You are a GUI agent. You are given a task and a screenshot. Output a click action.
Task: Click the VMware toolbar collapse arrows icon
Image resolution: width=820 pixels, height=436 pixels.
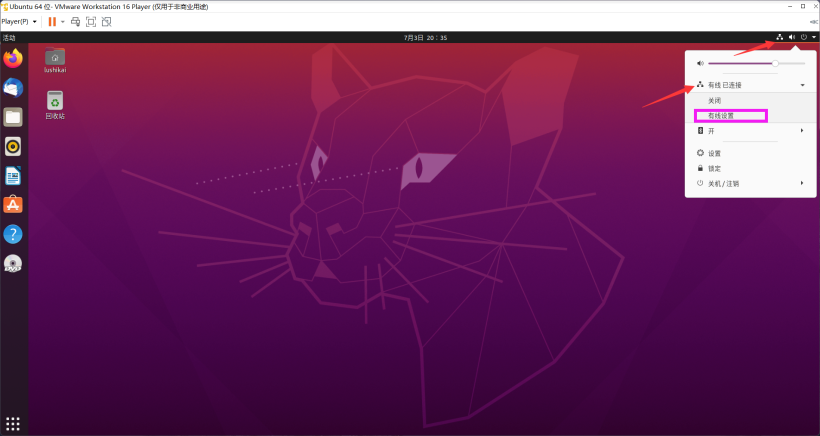[x=813, y=22]
